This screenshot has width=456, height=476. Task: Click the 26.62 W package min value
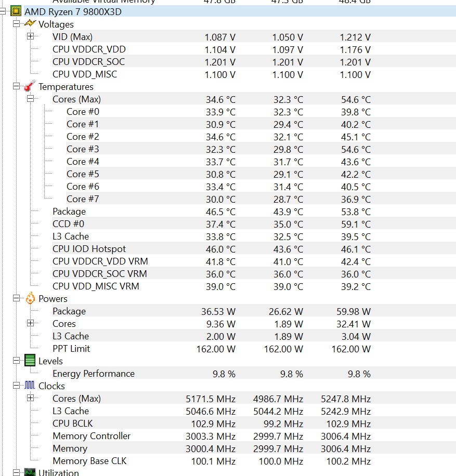coord(286,311)
